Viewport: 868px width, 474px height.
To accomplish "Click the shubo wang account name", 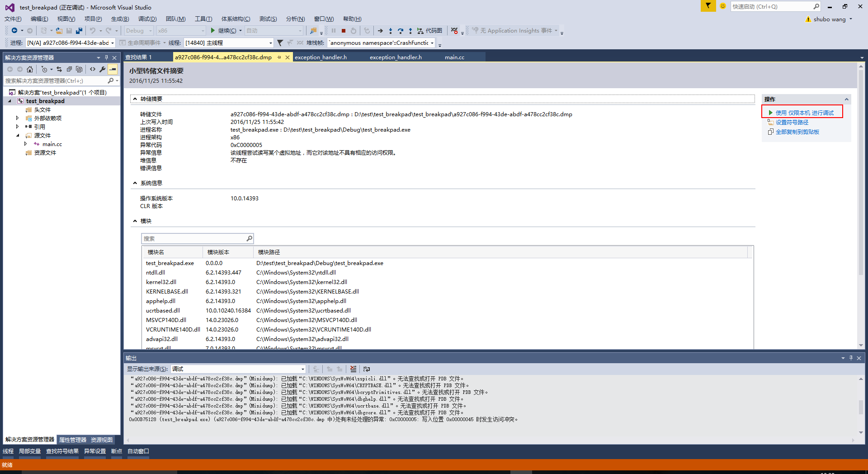I will (830, 19).
